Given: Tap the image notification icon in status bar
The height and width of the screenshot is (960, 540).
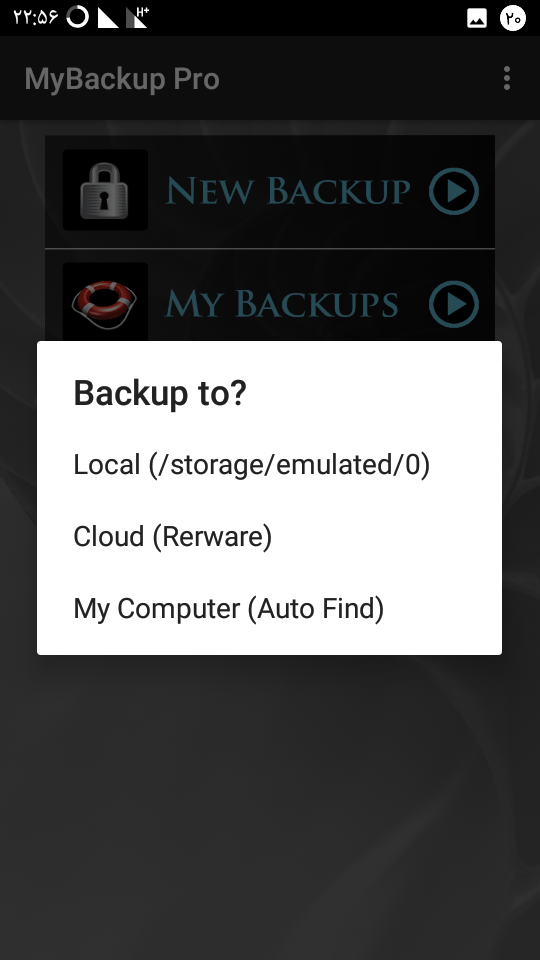Looking at the screenshot, I should click(x=477, y=18).
